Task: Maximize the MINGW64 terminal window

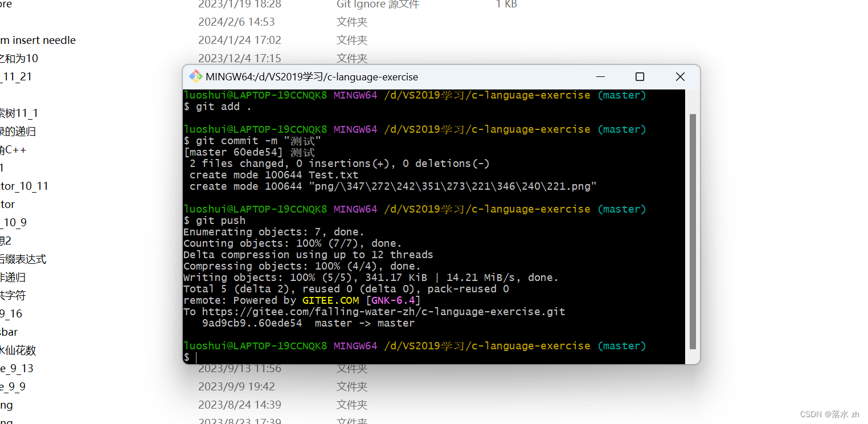Action: click(x=640, y=76)
